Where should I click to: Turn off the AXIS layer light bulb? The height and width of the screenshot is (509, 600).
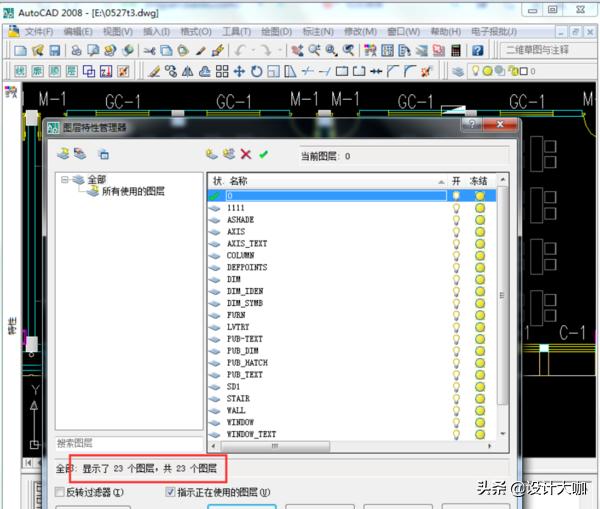click(x=457, y=230)
